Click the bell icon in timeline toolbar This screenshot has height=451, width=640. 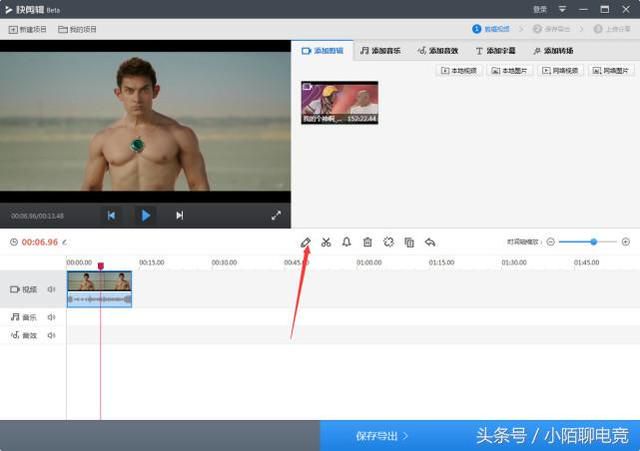coord(347,242)
